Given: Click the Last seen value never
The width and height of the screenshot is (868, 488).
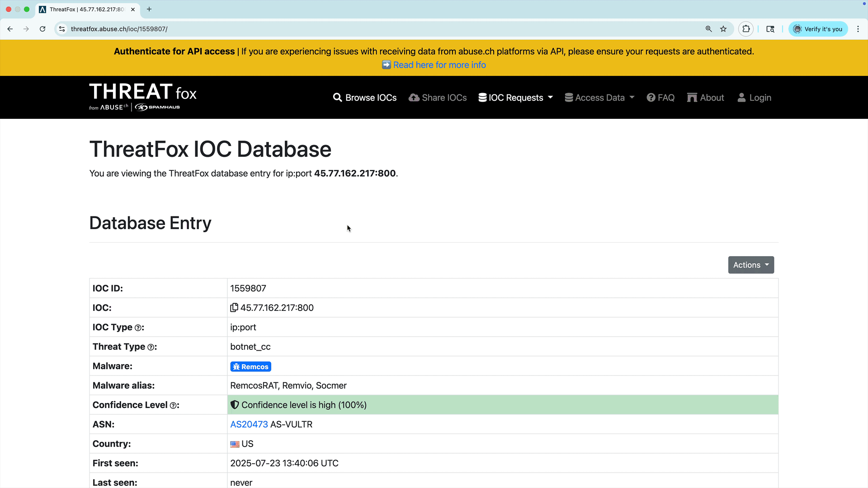Looking at the screenshot, I should point(241,483).
